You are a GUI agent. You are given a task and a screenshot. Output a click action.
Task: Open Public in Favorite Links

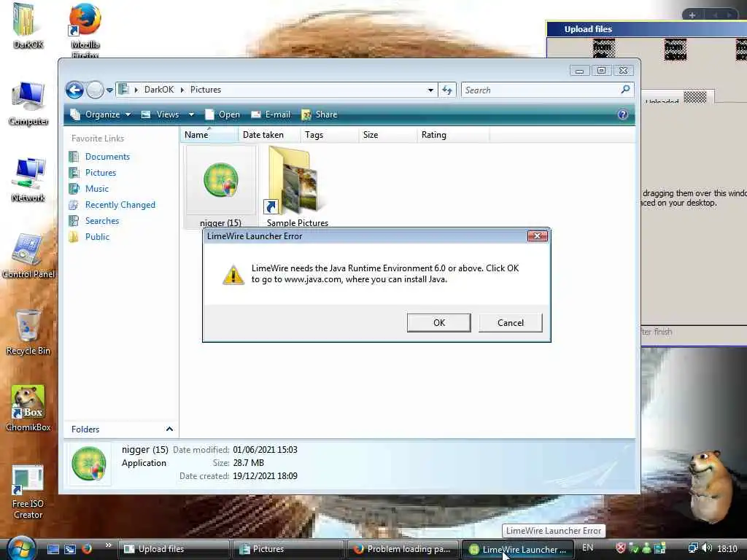tap(97, 237)
